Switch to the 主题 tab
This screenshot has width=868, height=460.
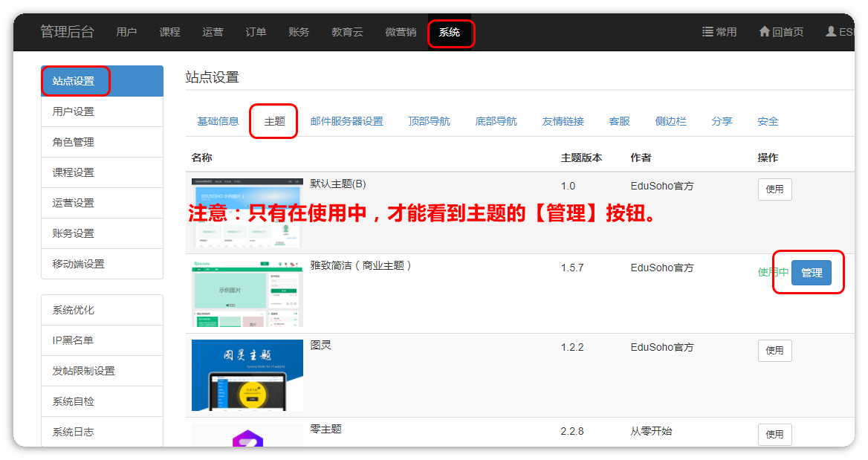[x=274, y=121]
